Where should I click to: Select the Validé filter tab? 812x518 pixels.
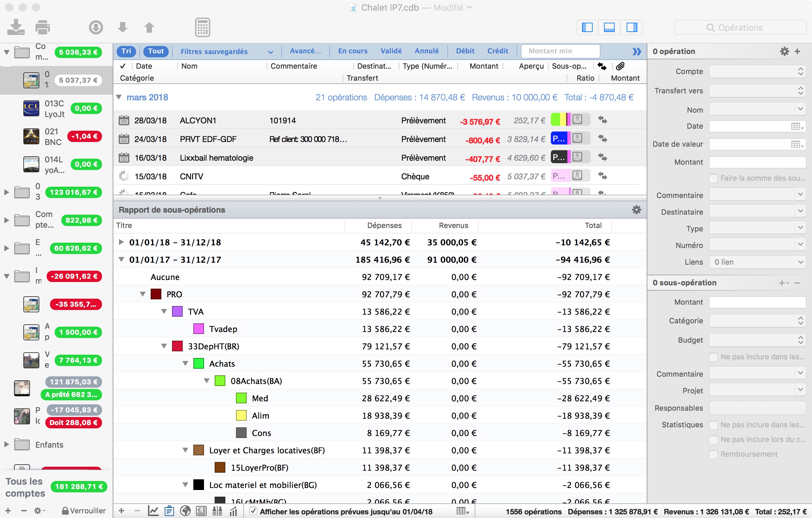pyautogui.click(x=391, y=51)
